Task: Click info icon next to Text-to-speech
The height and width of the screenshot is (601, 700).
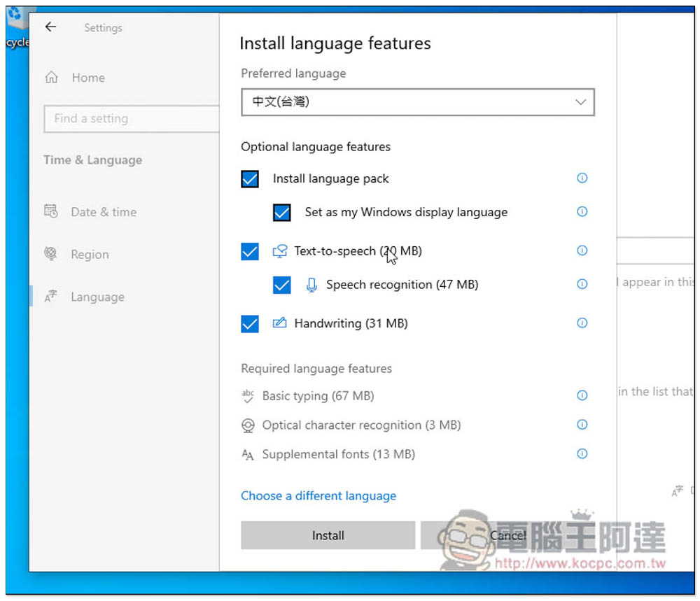Action: [582, 250]
